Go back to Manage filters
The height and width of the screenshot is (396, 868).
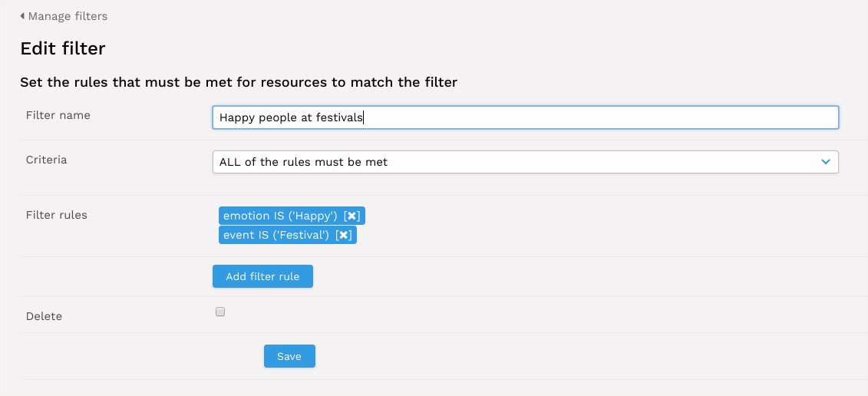point(68,16)
